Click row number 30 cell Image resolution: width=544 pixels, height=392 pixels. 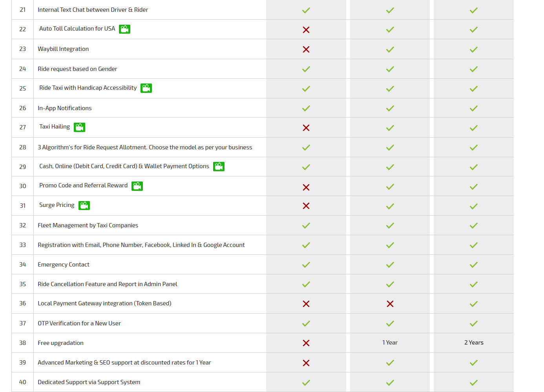click(23, 186)
